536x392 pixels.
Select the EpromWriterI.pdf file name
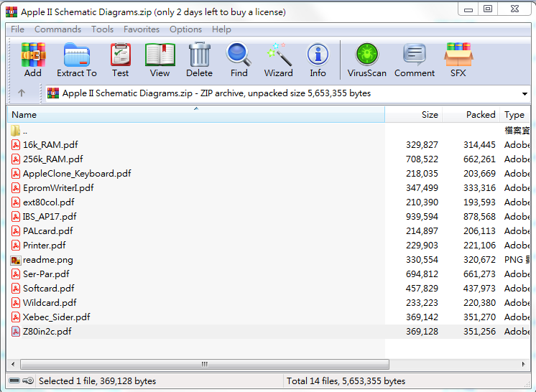pyautogui.click(x=58, y=188)
